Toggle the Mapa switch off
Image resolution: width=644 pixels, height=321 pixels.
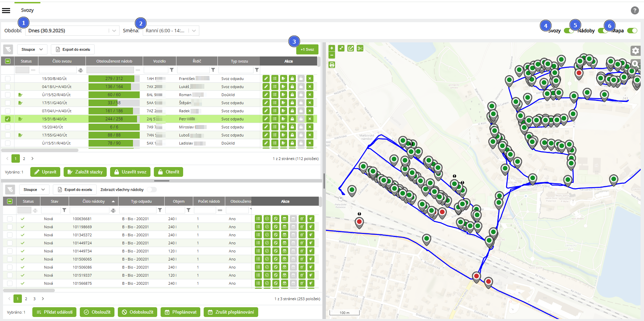(632, 31)
